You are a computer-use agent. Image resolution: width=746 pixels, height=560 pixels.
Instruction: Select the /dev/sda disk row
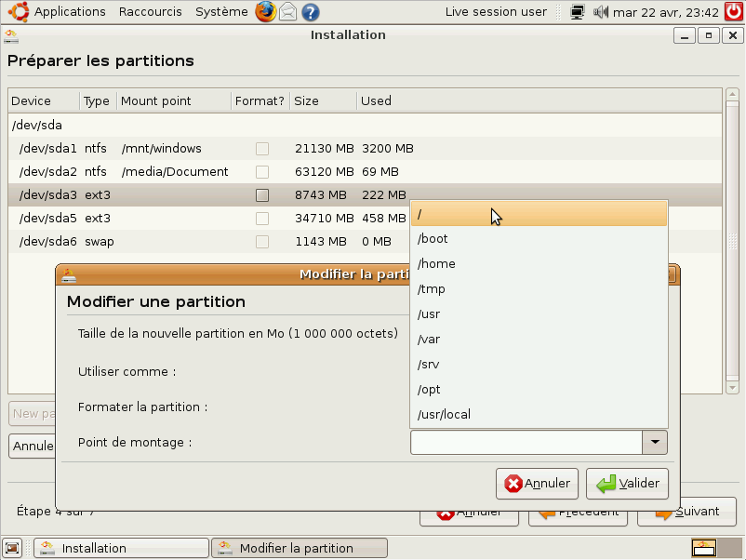(x=365, y=126)
